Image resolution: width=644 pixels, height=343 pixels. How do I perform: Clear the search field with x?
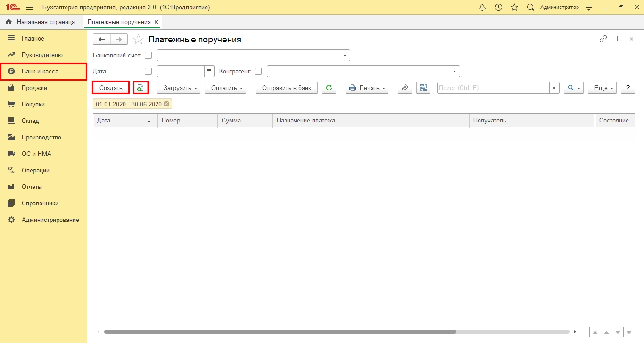tap(555, 88)
